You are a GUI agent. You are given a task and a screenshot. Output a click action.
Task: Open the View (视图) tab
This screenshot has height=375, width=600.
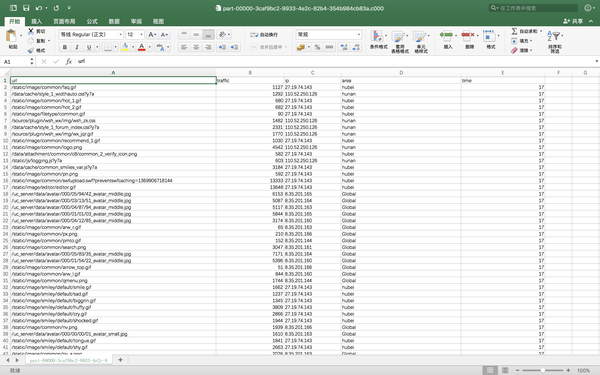(158, 21)
